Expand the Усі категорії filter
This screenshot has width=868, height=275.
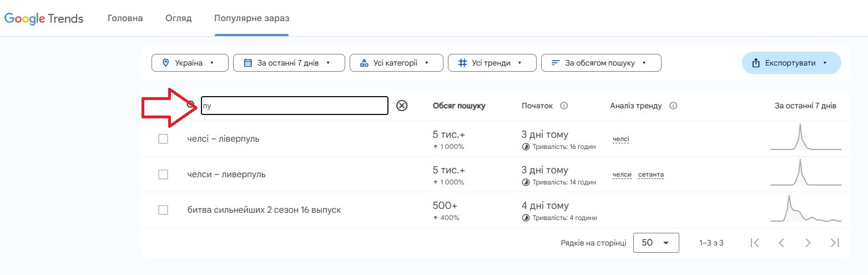click(396, 63)
